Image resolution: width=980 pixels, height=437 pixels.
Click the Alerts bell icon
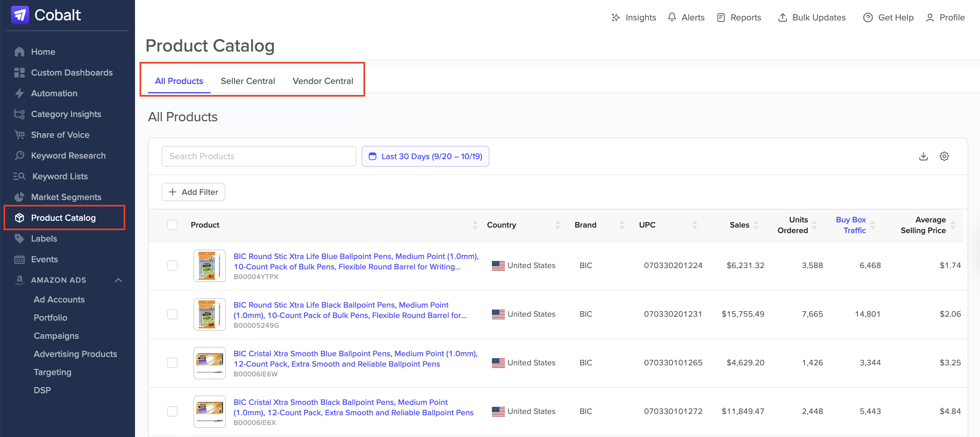[672, 18]
